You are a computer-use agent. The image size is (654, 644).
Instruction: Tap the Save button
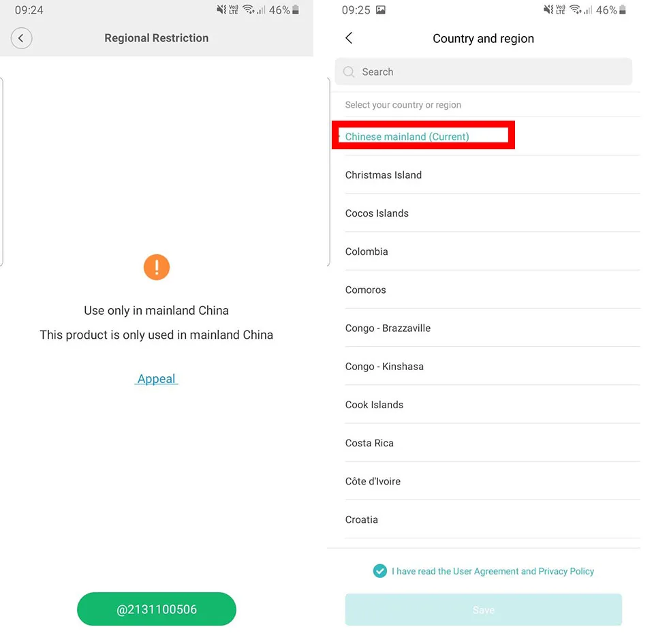[x=484, y=610]
